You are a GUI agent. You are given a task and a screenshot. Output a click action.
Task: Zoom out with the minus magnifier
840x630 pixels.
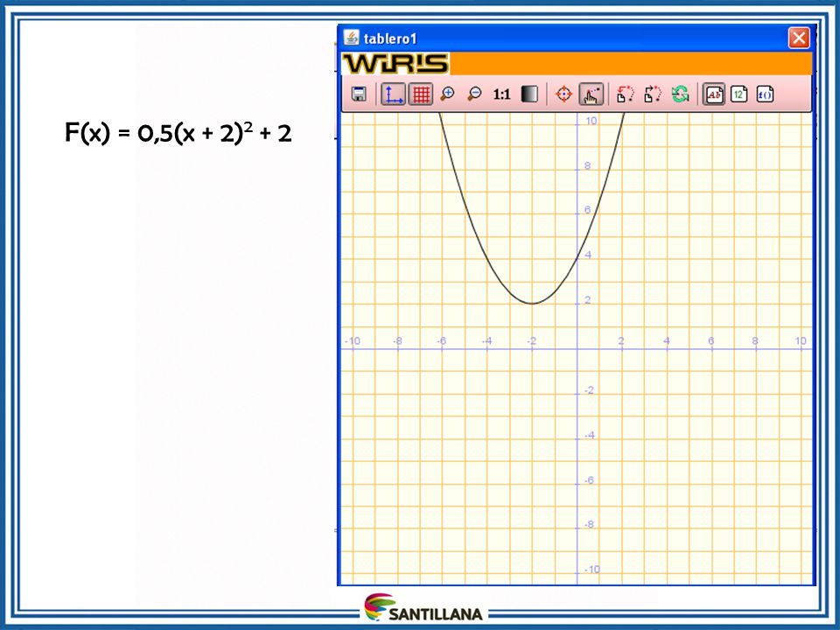[x=474, y=94]
